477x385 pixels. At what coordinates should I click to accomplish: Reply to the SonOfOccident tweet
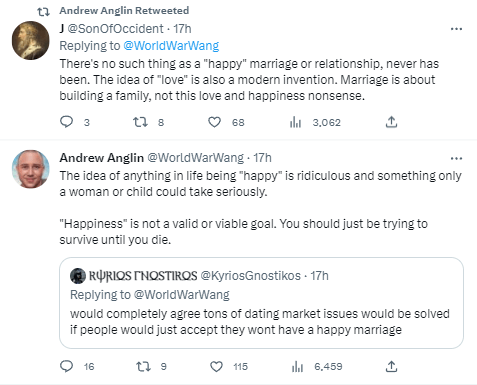[66, 122]
